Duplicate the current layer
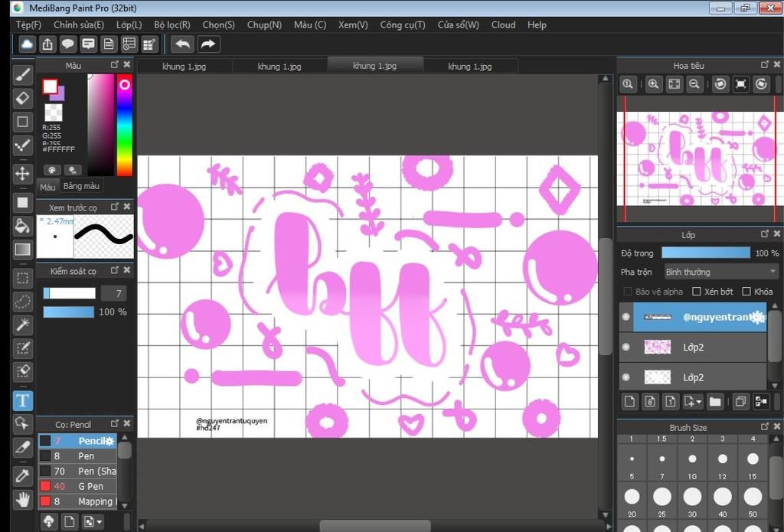The width and height of the screenshot is (784, 532). click(x=740, y=402)
